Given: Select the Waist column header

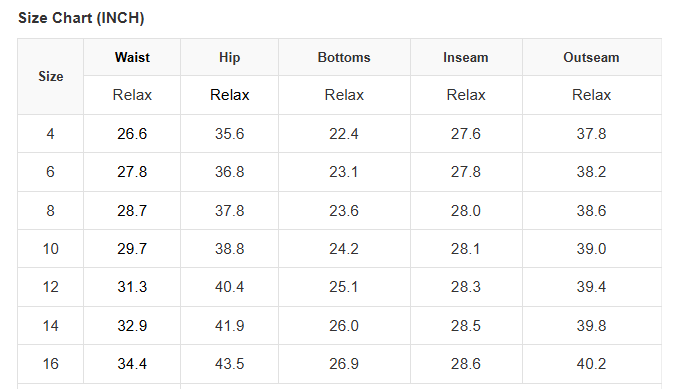Looking at the screenshot, I should 132,58.
